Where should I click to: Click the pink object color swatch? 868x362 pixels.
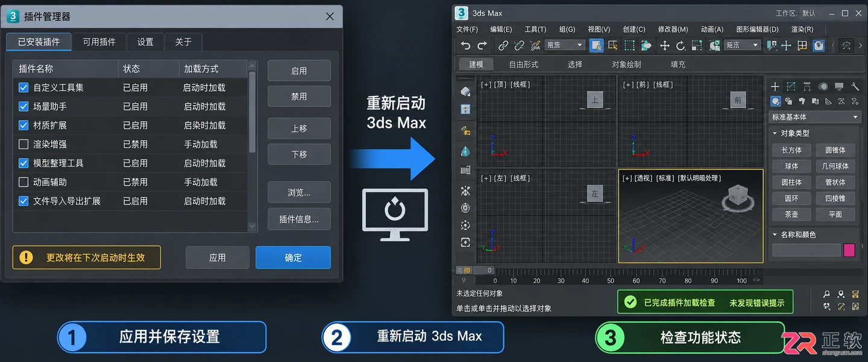[x=849, y=250]
